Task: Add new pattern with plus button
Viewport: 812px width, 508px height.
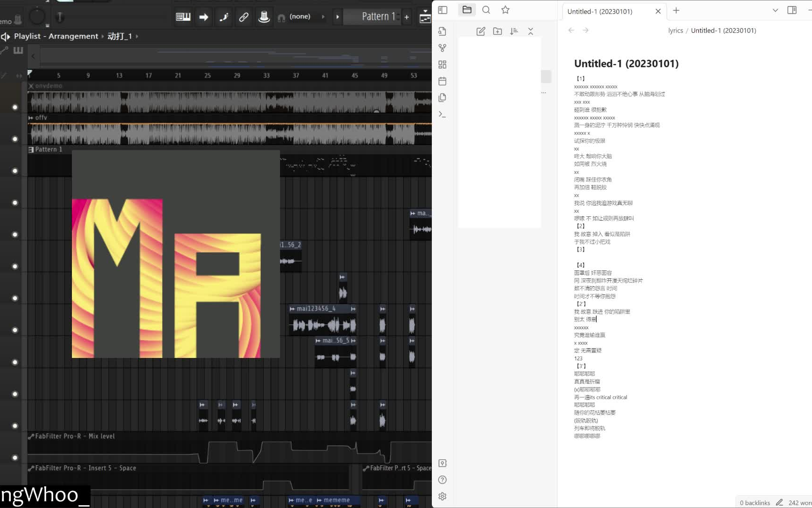Action: (406, 17)
